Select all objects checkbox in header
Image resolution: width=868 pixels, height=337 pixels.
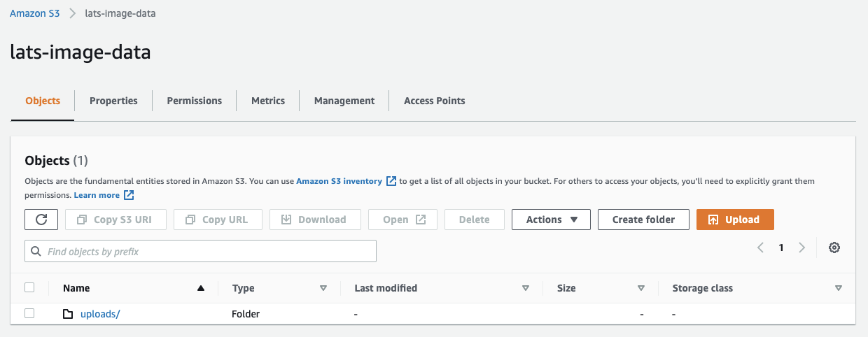pyautogui.click(x=29, y=287)
